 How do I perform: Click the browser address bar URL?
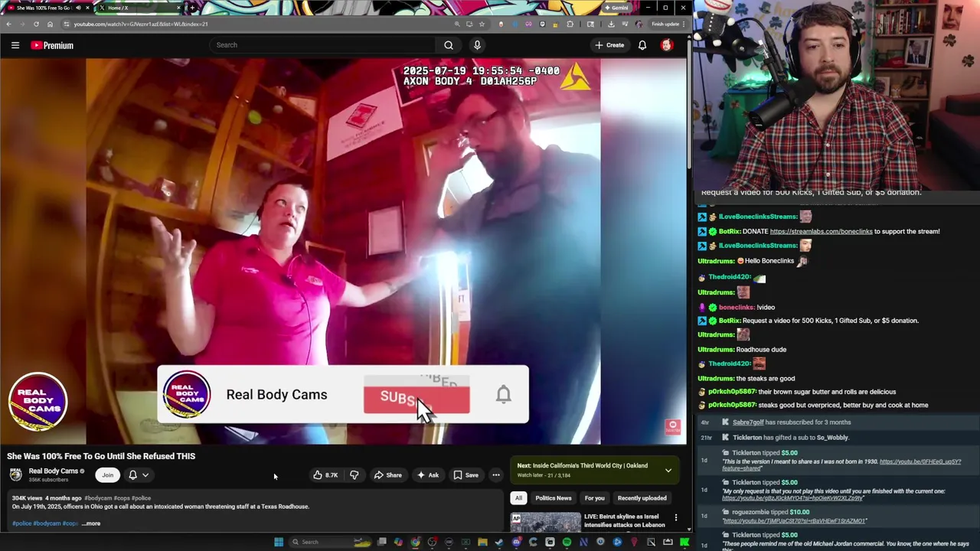[x=141, y=24]
